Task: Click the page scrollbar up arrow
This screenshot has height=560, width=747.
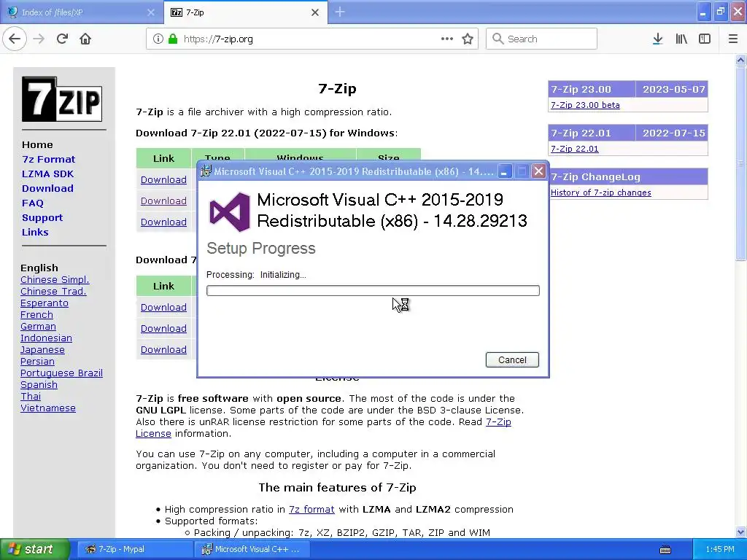Action: [x=740, y=60]
